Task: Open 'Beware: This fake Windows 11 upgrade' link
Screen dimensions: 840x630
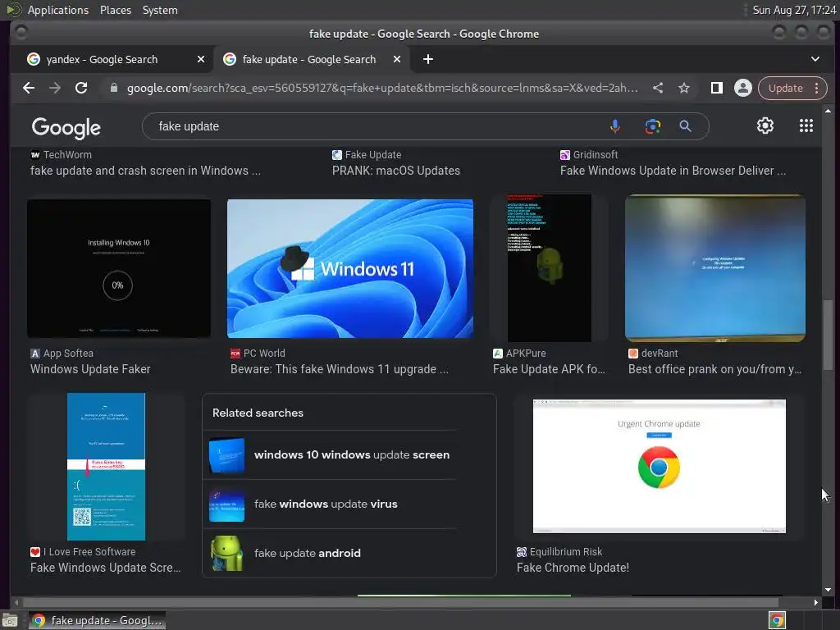Action: click(339, 369)
